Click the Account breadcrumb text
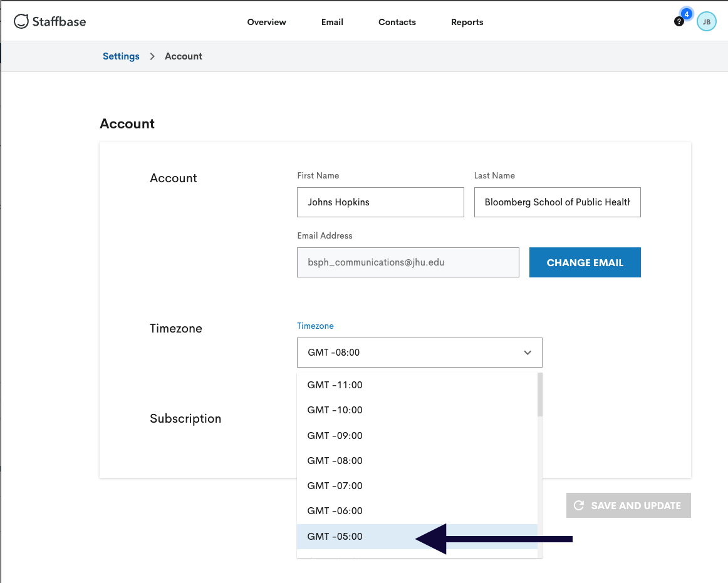 [184, 56]
